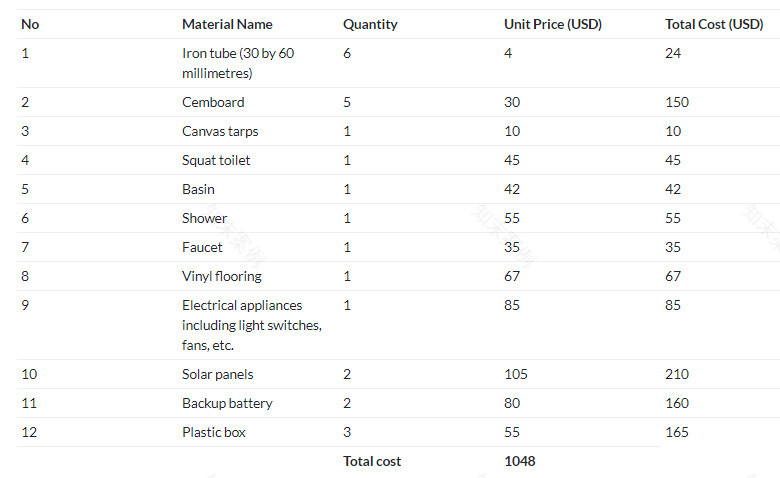
Task: Select the "Squat toilet" cell
Action: pyautogui.click(x=216, y=160)
